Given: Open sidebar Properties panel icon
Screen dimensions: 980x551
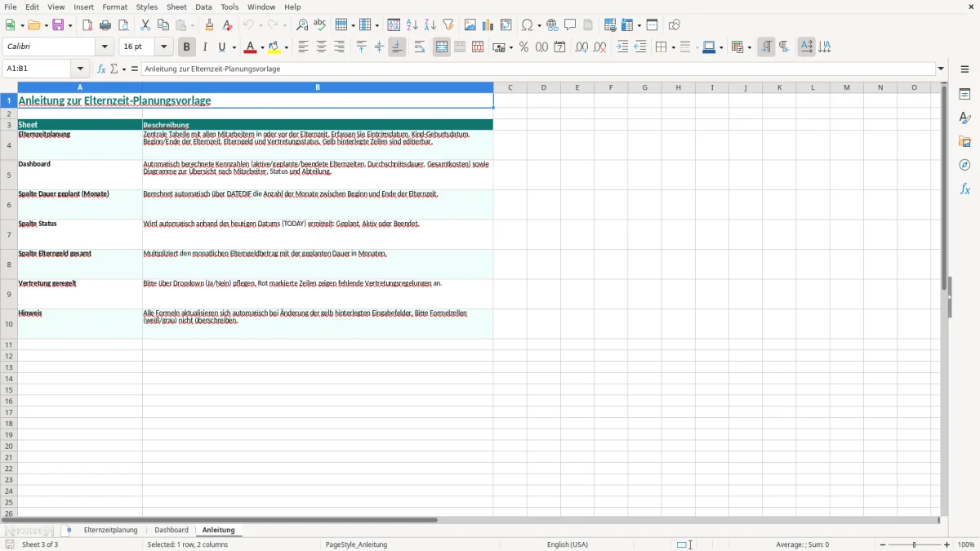Looking at the screenshot, I should 965,95.
